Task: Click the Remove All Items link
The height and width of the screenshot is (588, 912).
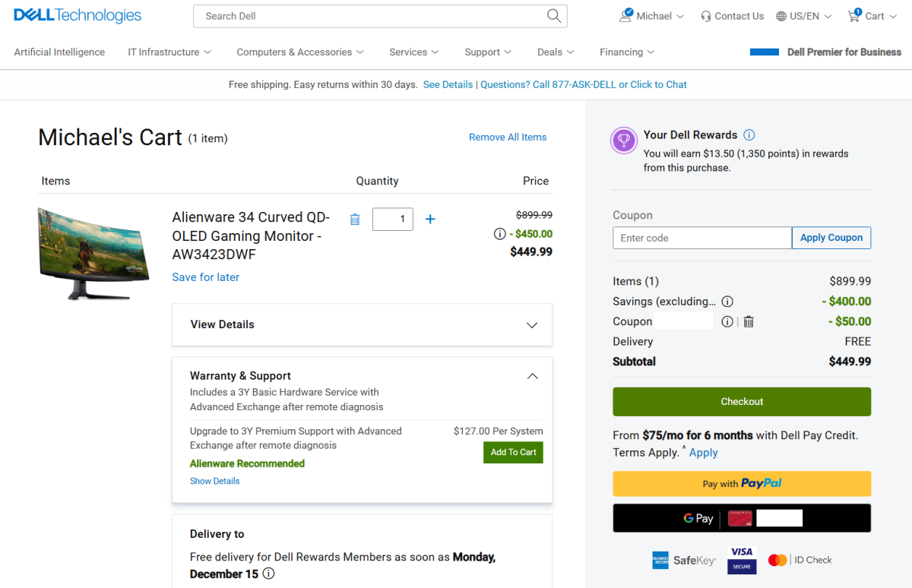Action: coord(508,137)
